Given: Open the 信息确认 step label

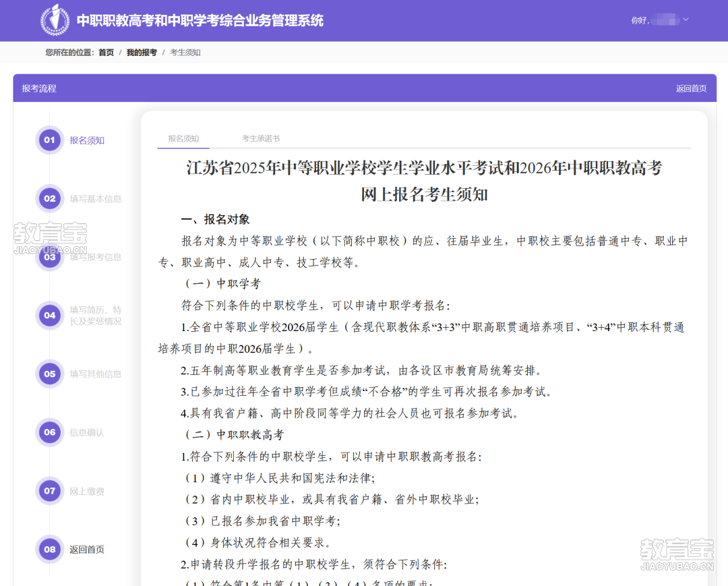Looking at the screenshot, I should point(87,433).
